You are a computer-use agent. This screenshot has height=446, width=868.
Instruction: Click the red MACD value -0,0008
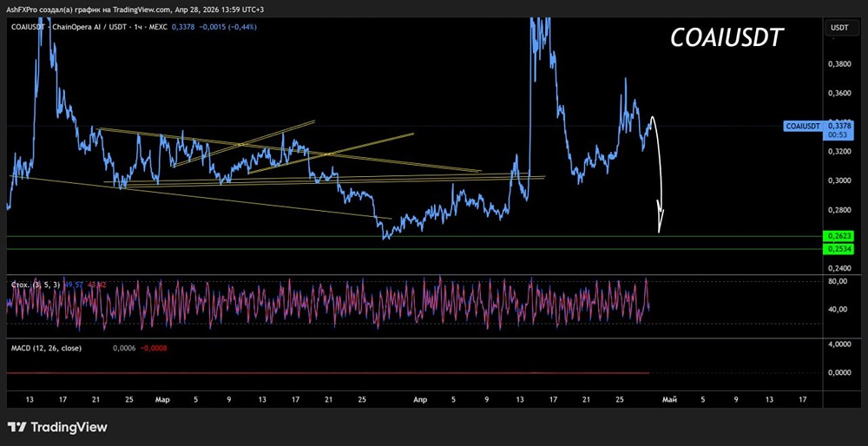click(x=154, y=348)
